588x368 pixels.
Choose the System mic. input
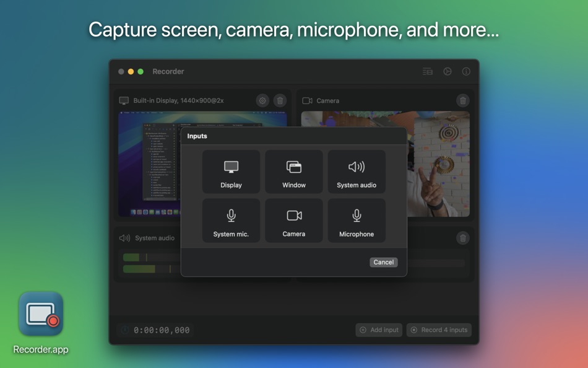click(231, 221)
